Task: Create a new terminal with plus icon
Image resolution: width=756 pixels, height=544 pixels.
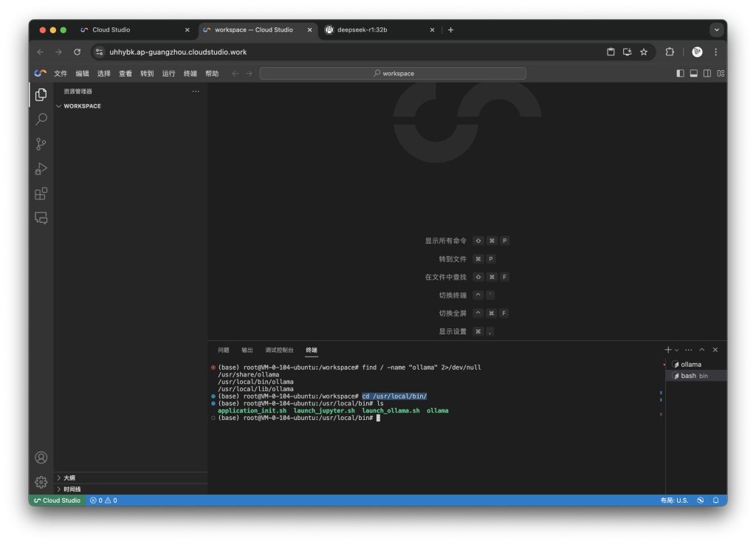Action: [667, 350]
